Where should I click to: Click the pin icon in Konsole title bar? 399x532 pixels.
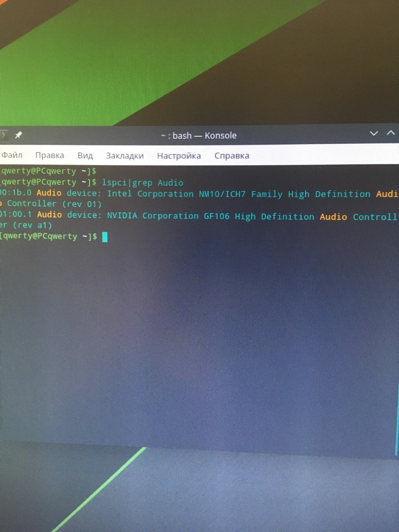[x=18, y=135]
